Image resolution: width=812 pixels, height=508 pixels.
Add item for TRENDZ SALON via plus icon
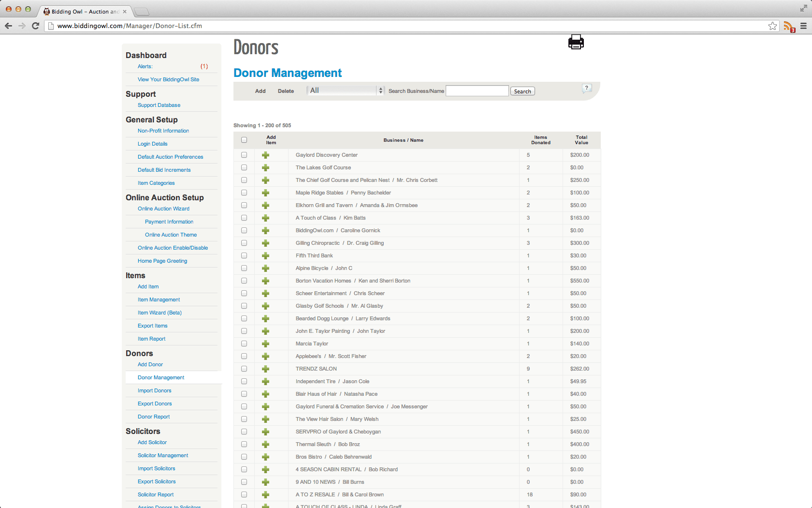(265, 369)
